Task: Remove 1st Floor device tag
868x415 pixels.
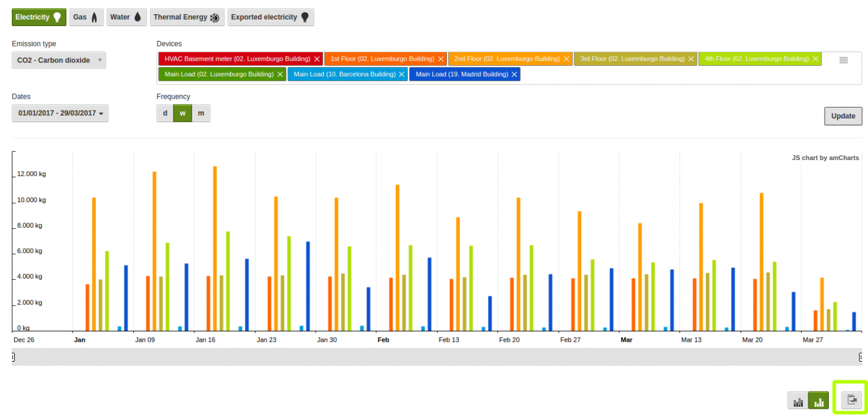Action: (x=441, y=59)
